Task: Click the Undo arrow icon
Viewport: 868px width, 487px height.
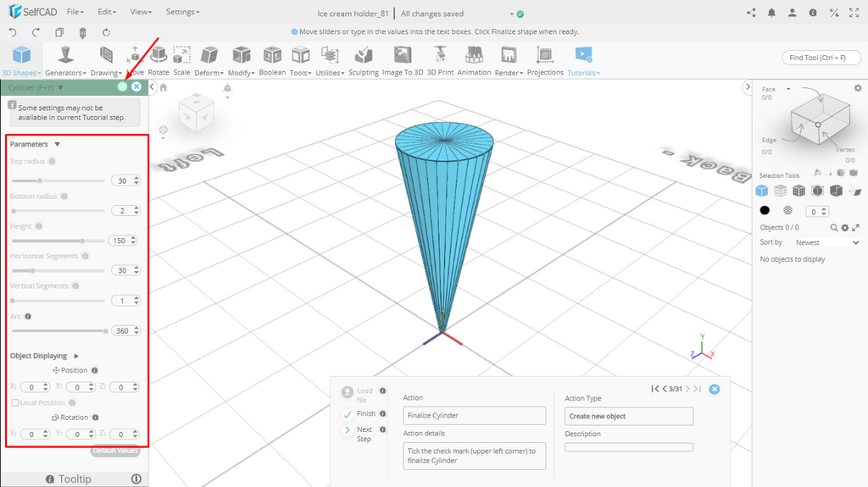Action: [x=13, y=33]
